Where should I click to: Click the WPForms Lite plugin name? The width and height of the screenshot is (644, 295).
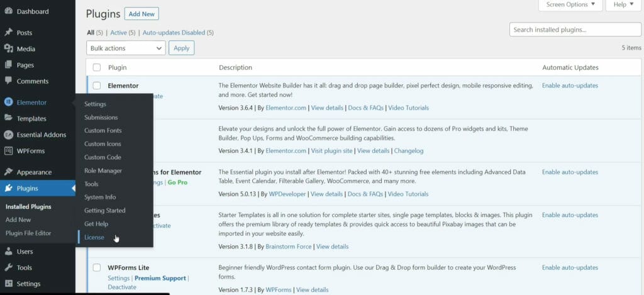(128, 268)
